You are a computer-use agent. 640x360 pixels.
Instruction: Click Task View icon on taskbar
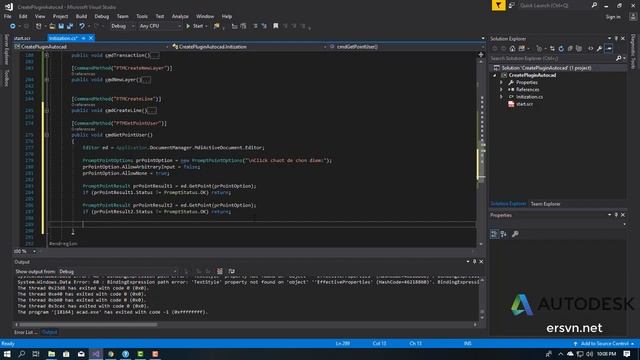coord(36,354)
